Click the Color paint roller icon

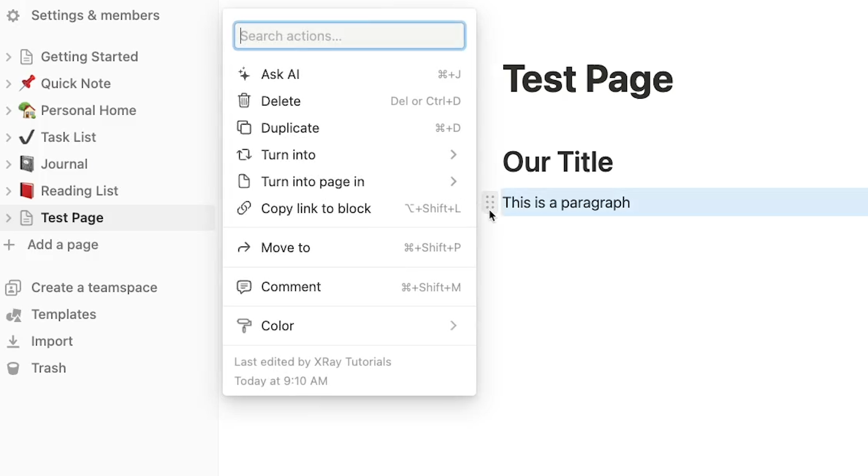pyautogui.click(x=244, y=326)
